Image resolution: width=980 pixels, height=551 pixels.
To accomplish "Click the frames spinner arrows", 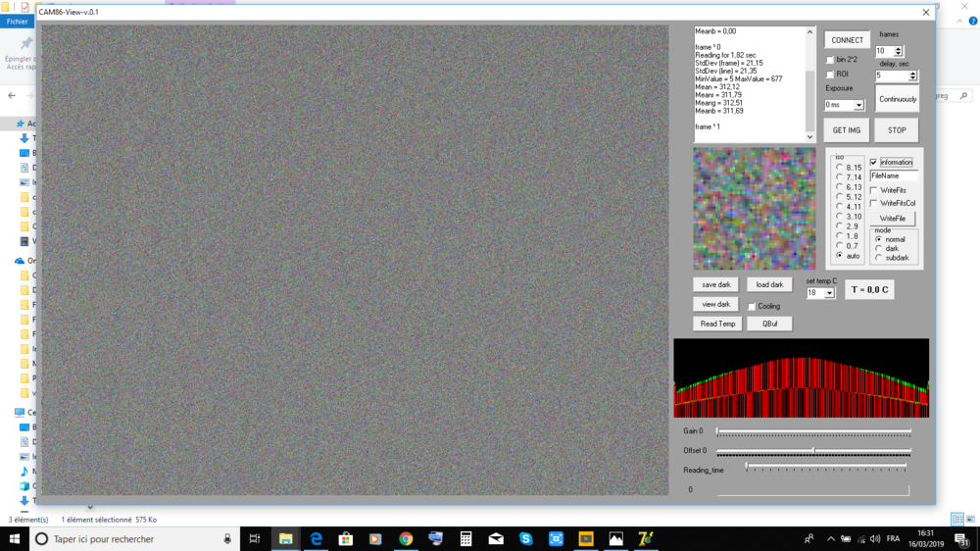I will (x=898, y=51).
